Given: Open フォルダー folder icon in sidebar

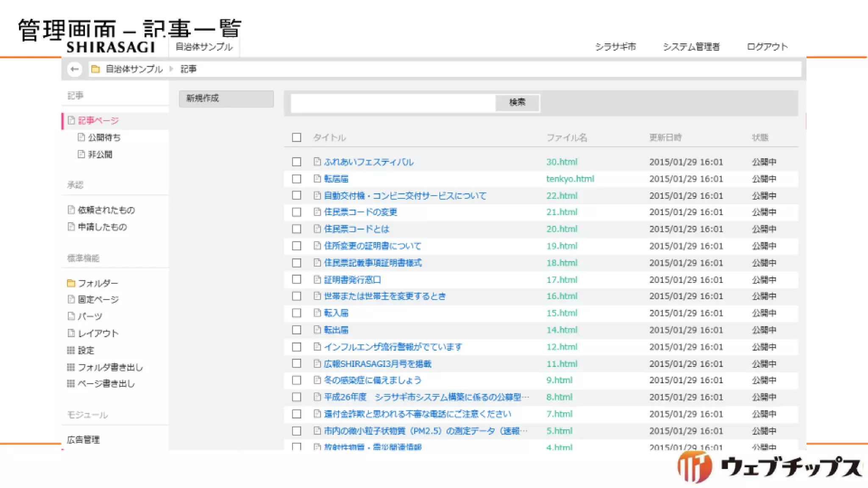Looking at the screenshot, I should coord(71,283).
